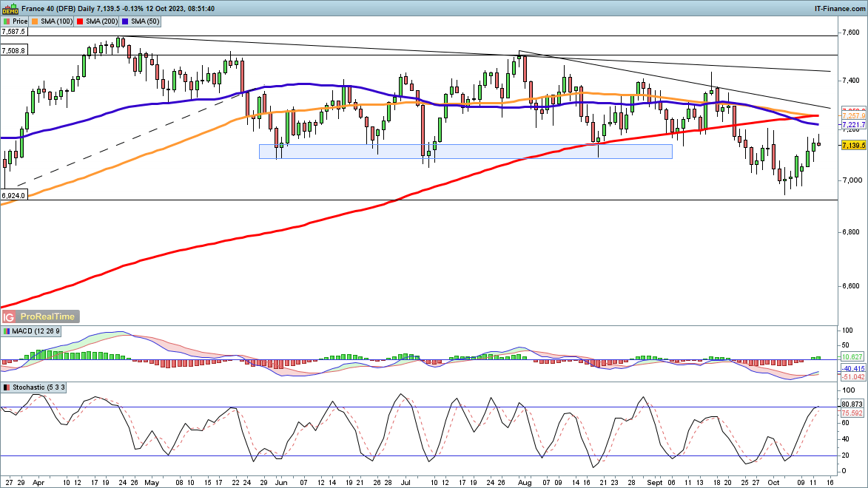Select the SMA (100) legend label
The image size is (868, 488).
56,21
